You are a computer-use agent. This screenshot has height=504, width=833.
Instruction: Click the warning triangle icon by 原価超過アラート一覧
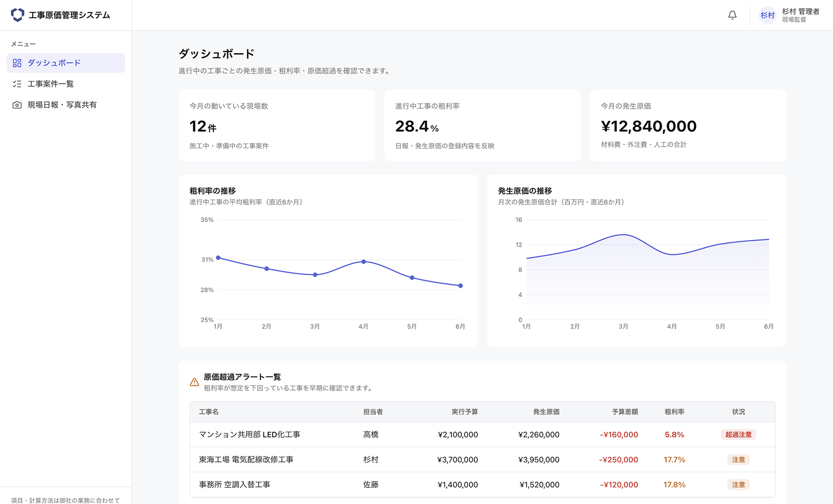[194, 382]
